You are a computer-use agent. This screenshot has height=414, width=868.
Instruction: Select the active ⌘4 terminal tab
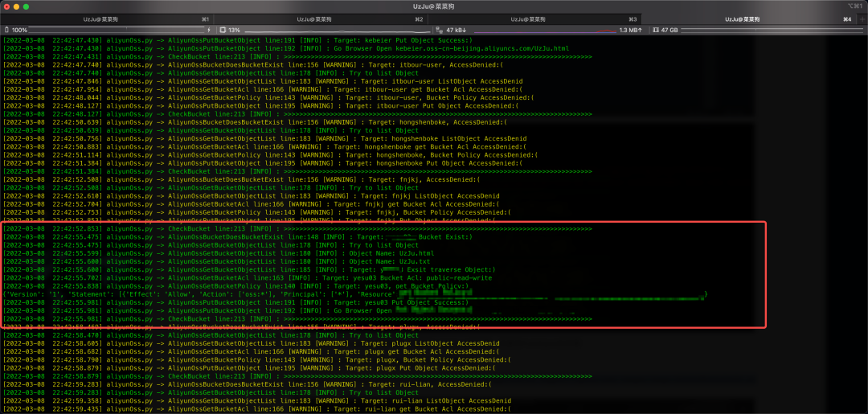click(749, 19)
